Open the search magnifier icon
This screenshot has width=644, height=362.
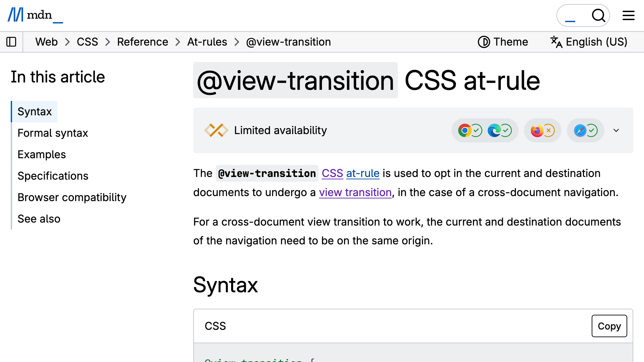point(598,15)
